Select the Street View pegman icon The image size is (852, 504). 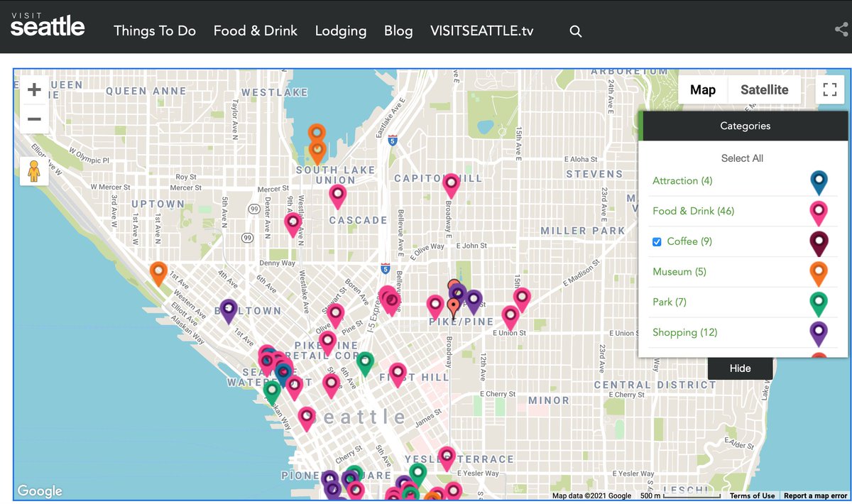coord(33,170)
